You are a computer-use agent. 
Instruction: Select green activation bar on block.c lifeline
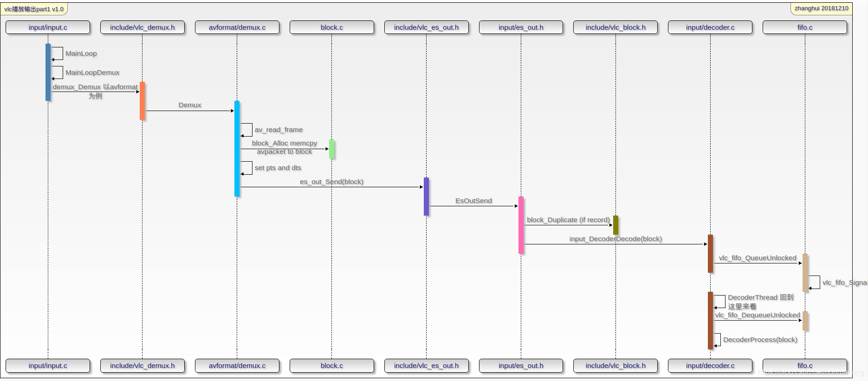click(331, 149)
